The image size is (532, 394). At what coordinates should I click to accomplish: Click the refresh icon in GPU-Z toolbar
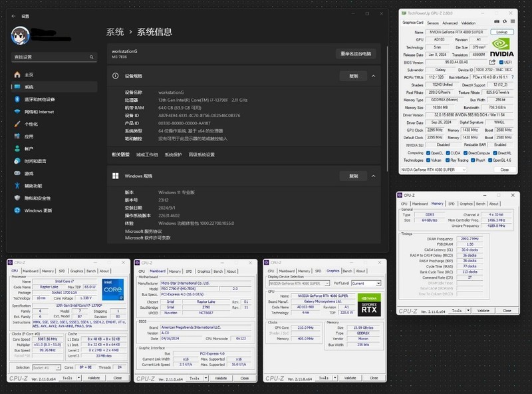point(504,20)
